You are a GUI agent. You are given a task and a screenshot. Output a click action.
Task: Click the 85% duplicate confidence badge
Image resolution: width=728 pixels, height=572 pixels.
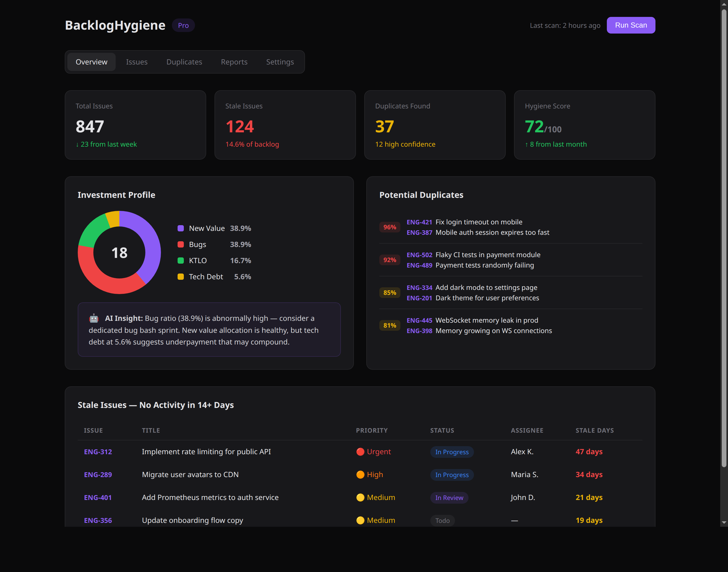(x=389, y=293)
